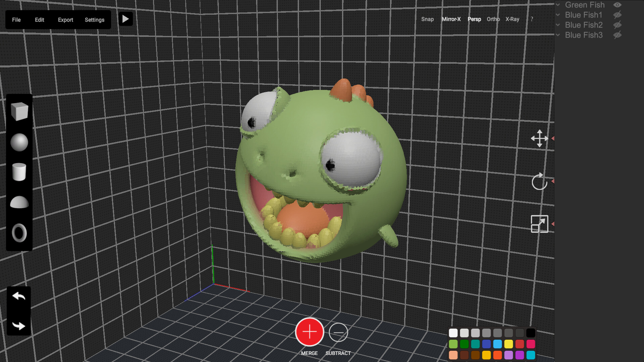This screenshot has width=644, height=362.
Task: Activate the rotate gizmo
Action: coord(539,182)
